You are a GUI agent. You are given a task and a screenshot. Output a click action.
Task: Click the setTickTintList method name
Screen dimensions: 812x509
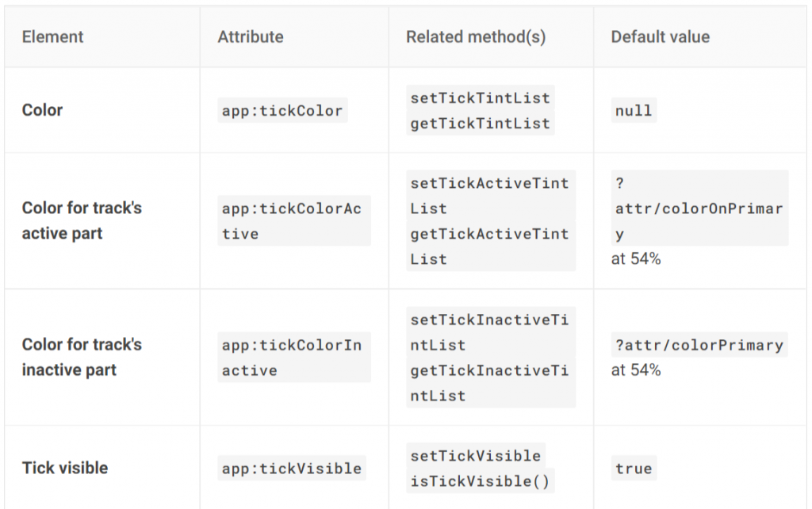pos(480,98)
